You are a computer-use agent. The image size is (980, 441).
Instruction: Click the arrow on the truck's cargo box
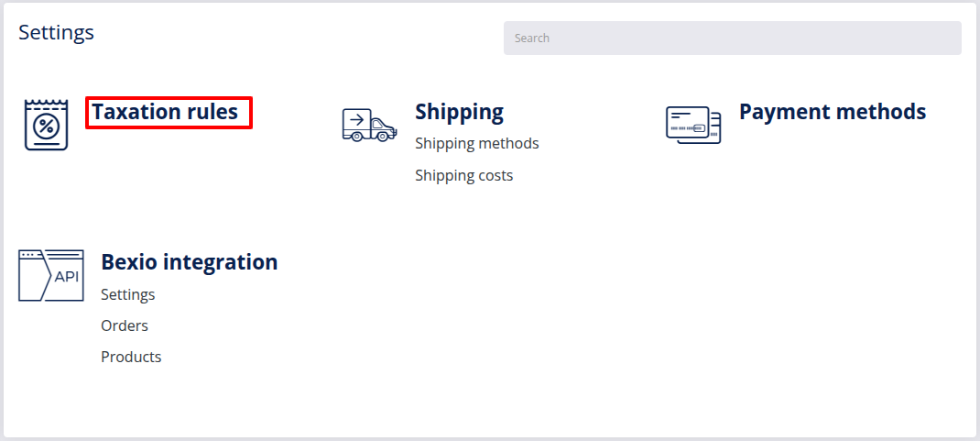357,119
